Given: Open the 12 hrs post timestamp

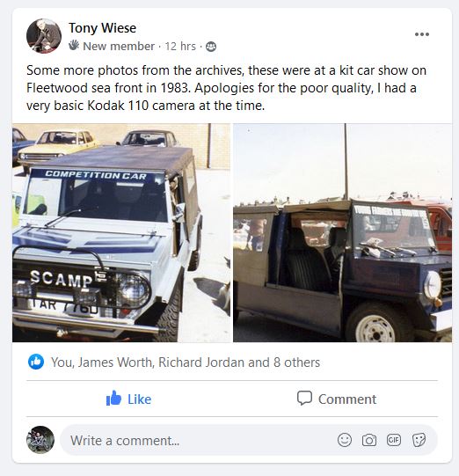Looking at the screenshot, I should (180, 47).
